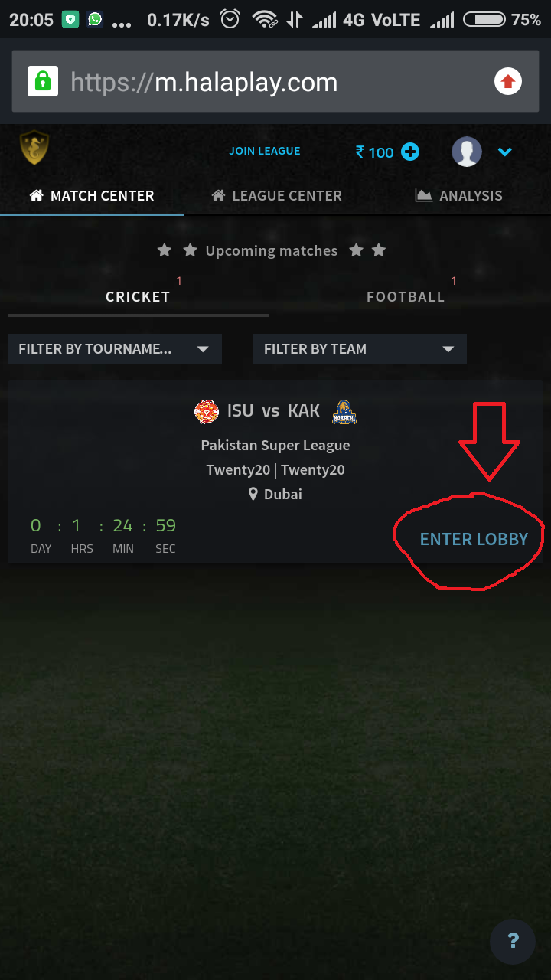Click the green padlock security icon
Viewport: 551px width, 980px height.
pyautogui.click(x=43, y=81)
